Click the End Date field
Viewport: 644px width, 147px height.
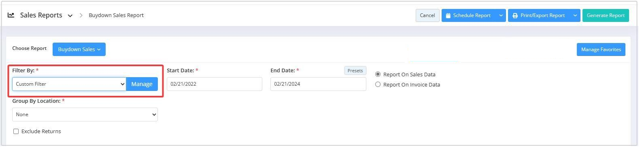pos(318,84)
